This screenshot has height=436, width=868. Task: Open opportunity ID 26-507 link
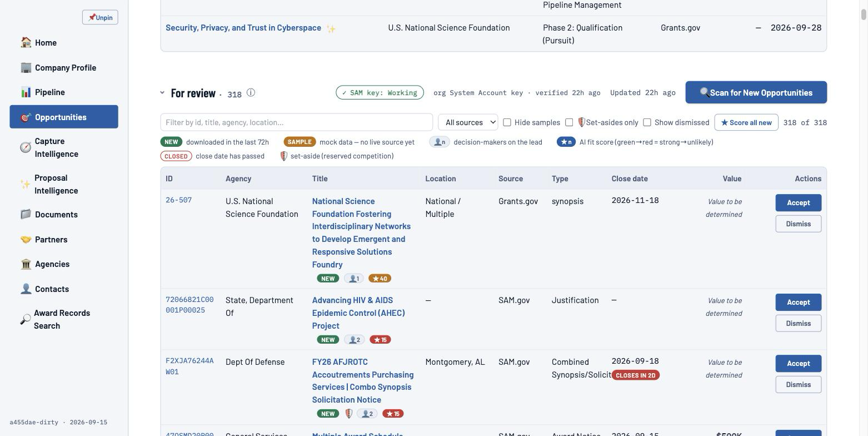178,200
